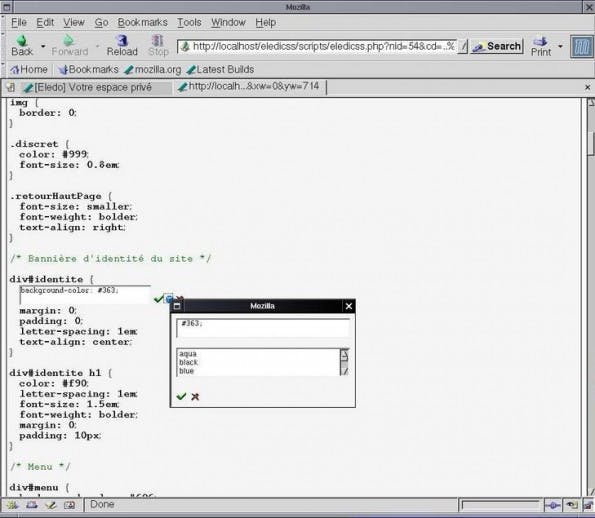The height and width of the screenshot is (518, 595).
Task: Open the Window menu
Action: click(x=228, y=22)
